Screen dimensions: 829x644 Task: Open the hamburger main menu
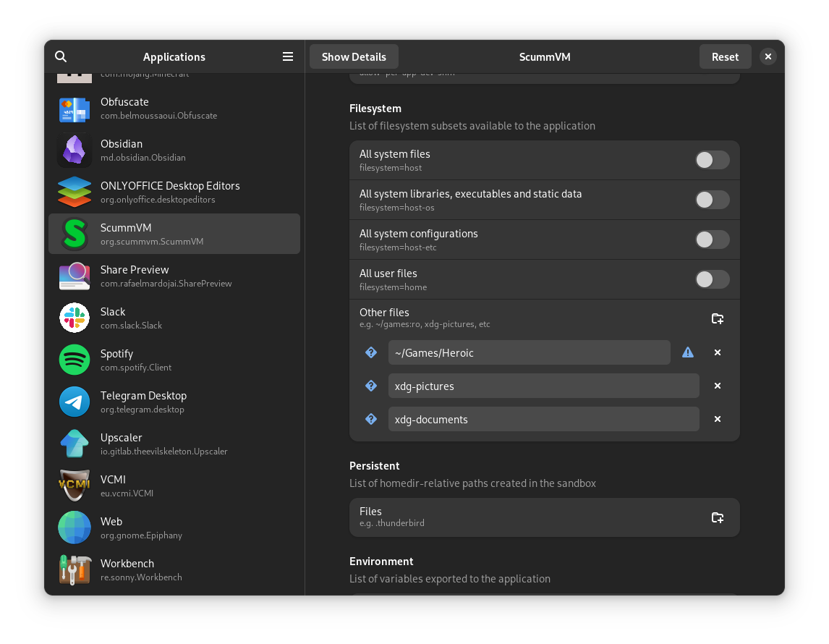(x=288, y=56)
